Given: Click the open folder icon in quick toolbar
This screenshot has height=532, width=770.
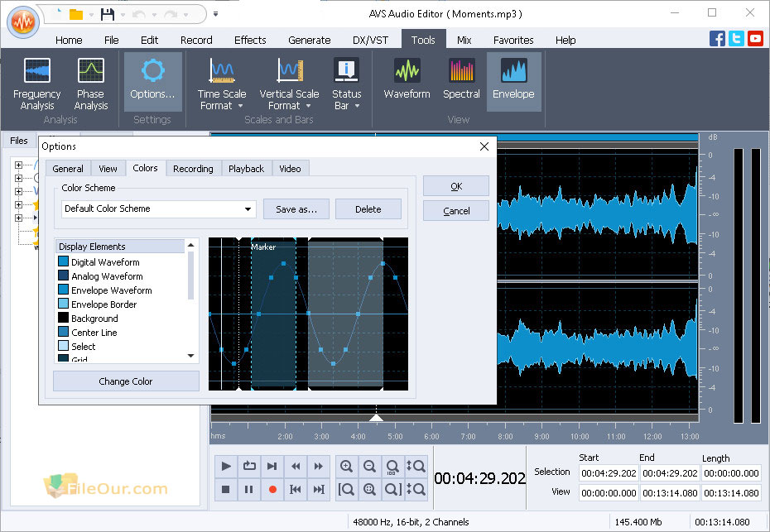Looking at the screenshot, I should (75, 14).
